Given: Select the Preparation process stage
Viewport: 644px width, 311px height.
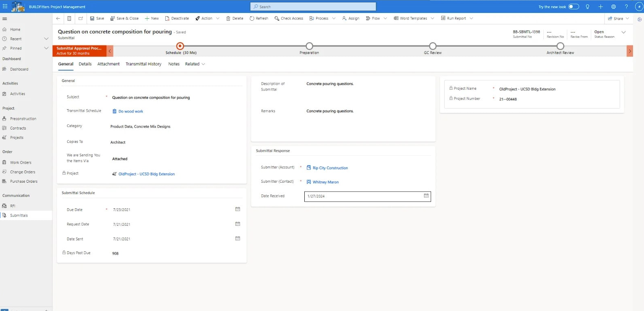Looking at the screenshot, I should pyautogui.click(x=310, y=46).
